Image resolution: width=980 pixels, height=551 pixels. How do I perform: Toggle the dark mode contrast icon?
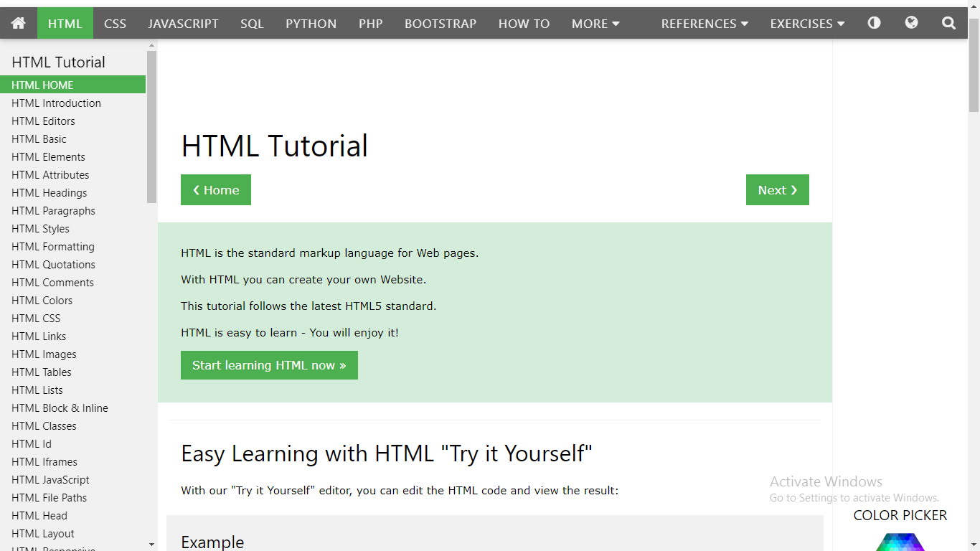[874, 23]
